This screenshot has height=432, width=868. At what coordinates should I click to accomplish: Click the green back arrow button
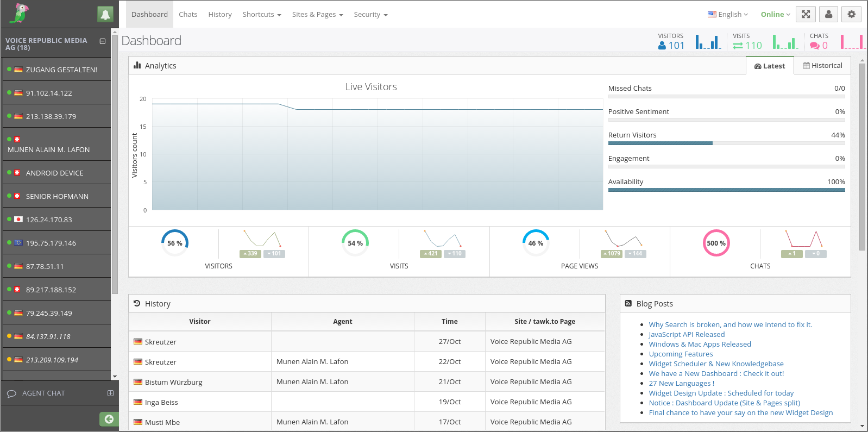109,419
